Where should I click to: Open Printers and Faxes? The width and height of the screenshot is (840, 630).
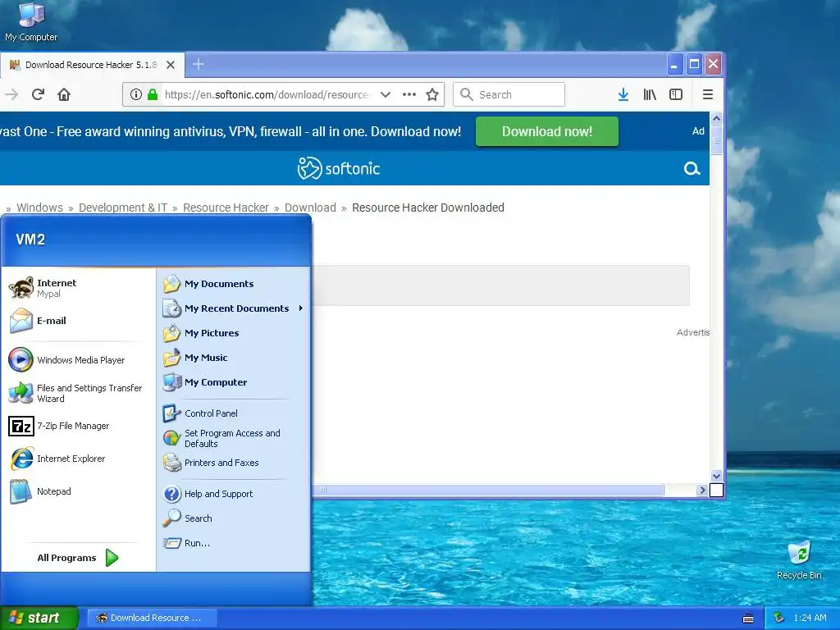233,463
